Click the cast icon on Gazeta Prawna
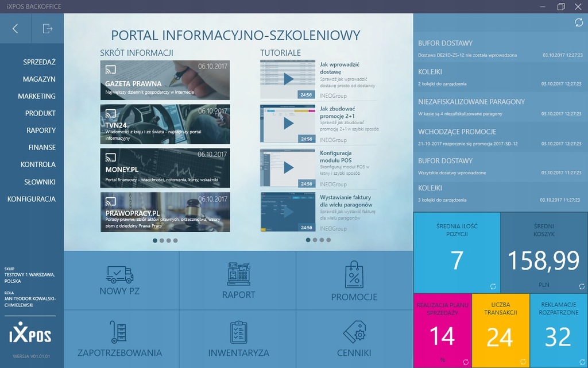588x368 pixels. click(110, 70)
